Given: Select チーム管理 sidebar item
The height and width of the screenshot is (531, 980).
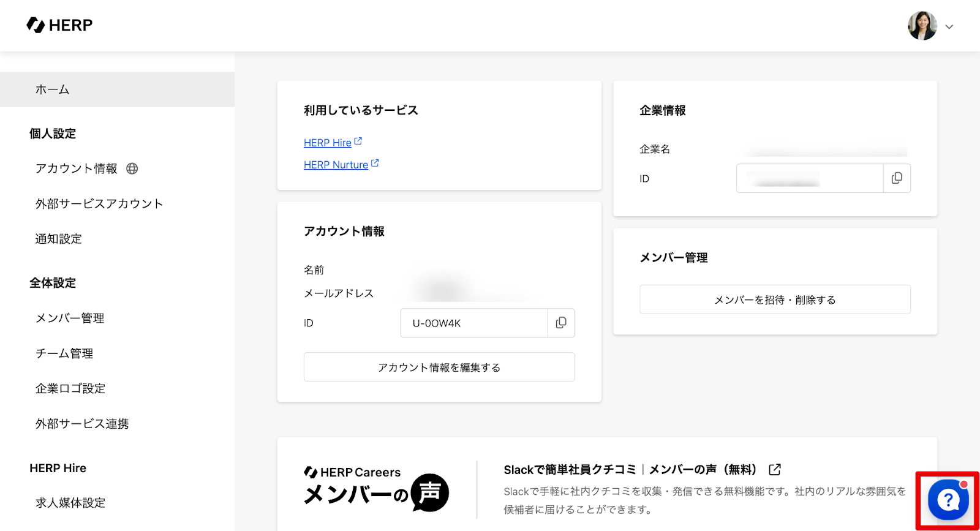Looking at the screenshot, I should coord(64,353).
